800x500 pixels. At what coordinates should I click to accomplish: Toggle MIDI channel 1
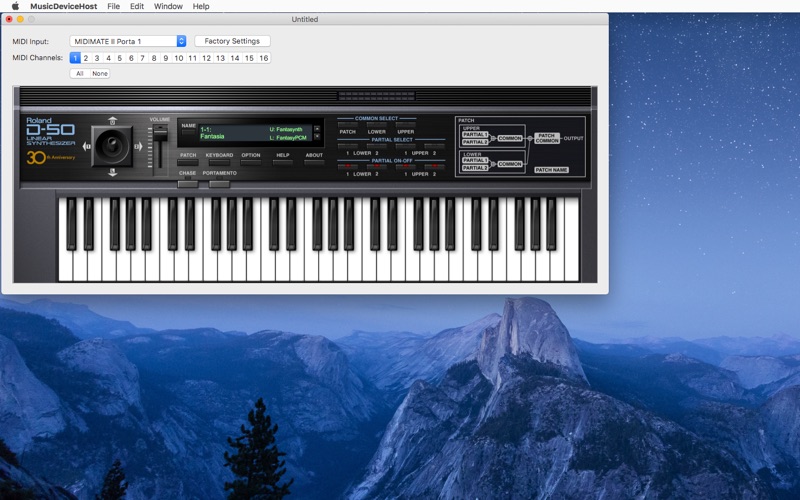point(75,58)
